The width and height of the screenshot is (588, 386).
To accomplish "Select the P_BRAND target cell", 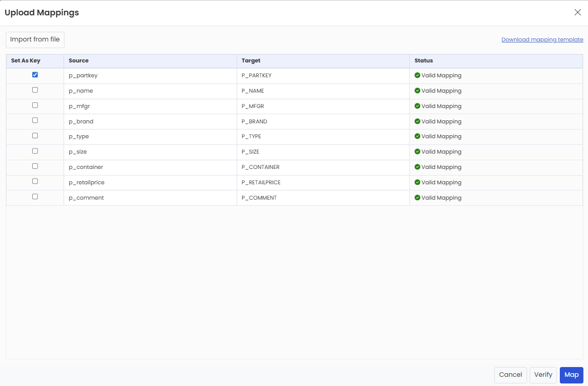I will click(323, 122).
